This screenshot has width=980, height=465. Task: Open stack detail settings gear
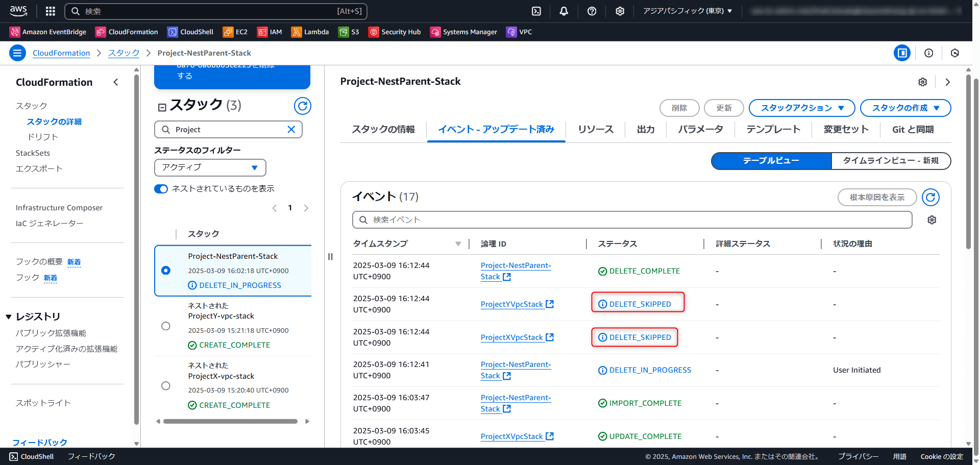(x=922, y=82)
